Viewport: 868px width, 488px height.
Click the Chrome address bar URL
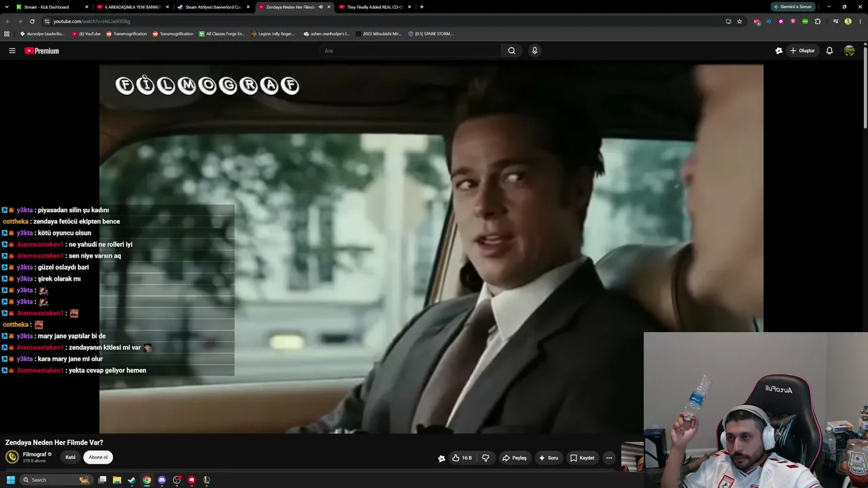coord(92,22)
